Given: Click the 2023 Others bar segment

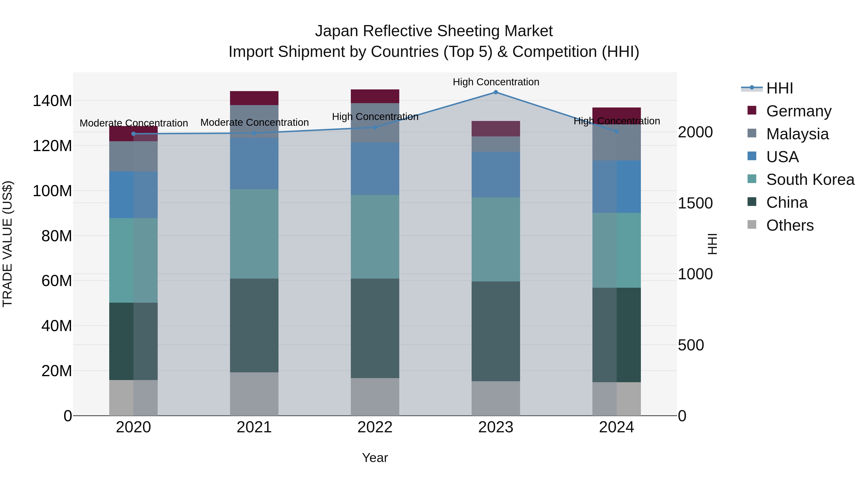Looking at the screenshot, I should coord(496,398).
